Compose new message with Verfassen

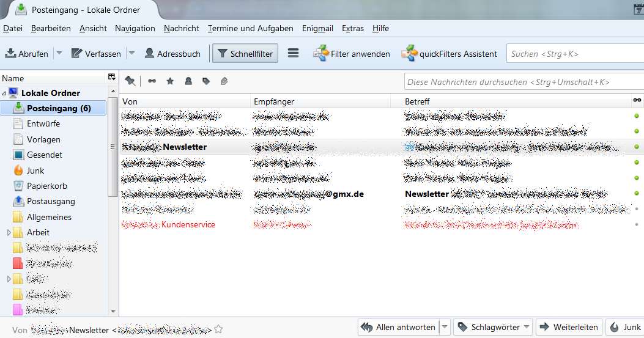tap(96, 53)
